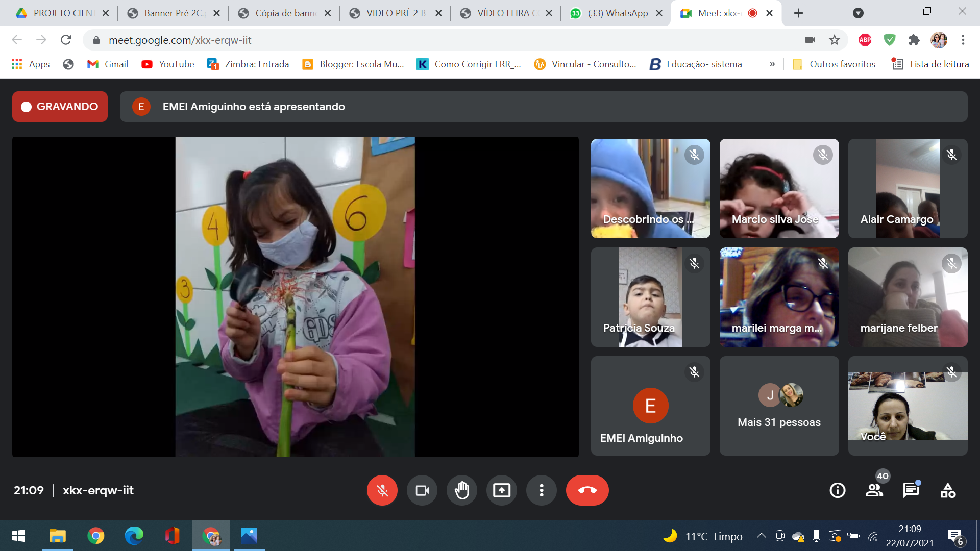The width and height of the screenshot is (980, 551).
Task: Show the participants list with 40 people
Action: (874, 490)
